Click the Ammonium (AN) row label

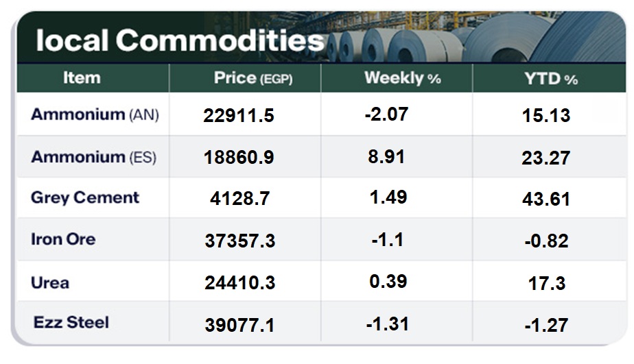pos(95,114)
